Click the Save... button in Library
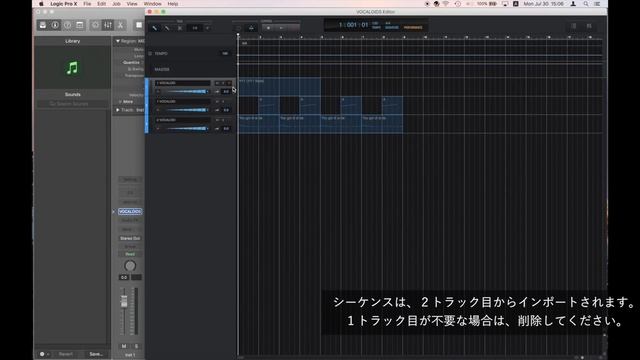 96,354
